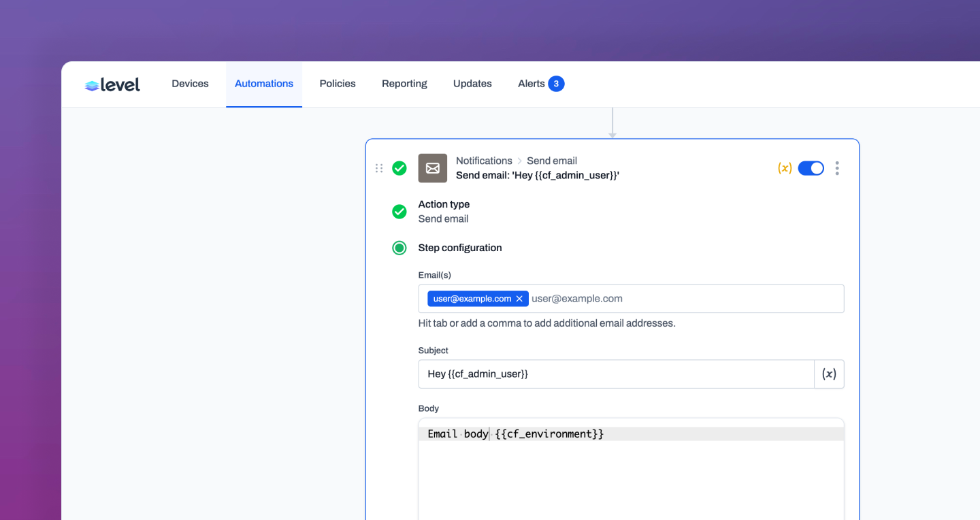Go to the Policies tab
Screen dimensions: 980x520
coord(338,84)
